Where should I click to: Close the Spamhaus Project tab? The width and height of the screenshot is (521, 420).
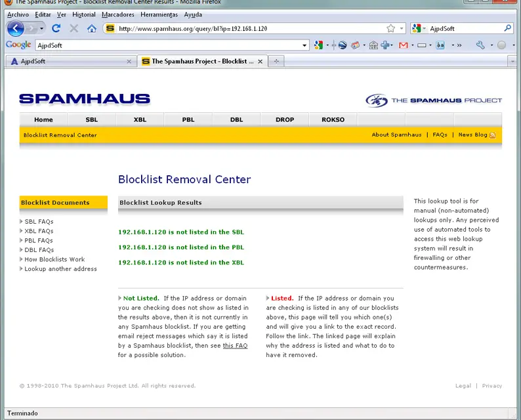point(260,62)
